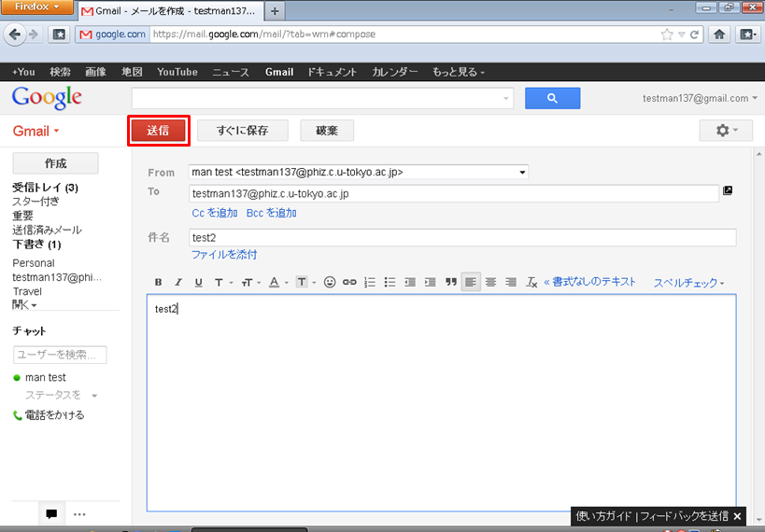This screenshot has height=532, width=765.
Task: Open the Sent Mail (送信済みメール) folder
Action: point(47,230)
